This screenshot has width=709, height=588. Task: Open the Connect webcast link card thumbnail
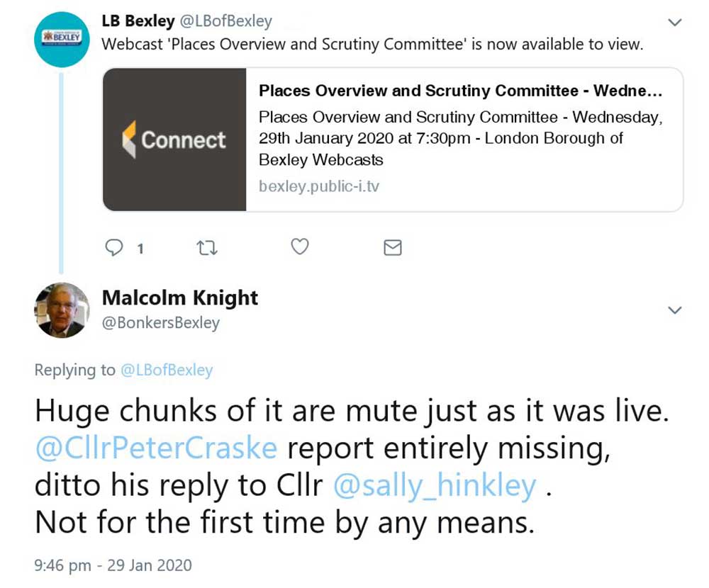tap(175, 140)
